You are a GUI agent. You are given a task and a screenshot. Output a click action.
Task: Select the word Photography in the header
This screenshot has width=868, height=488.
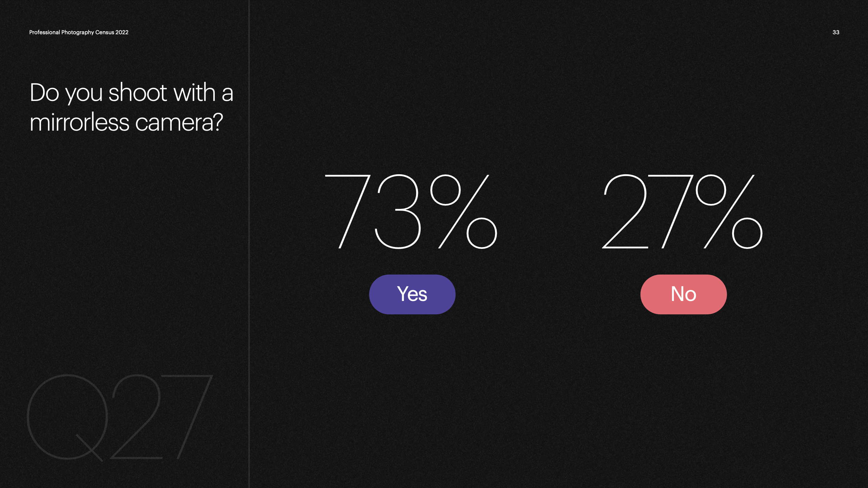(78, 32)
